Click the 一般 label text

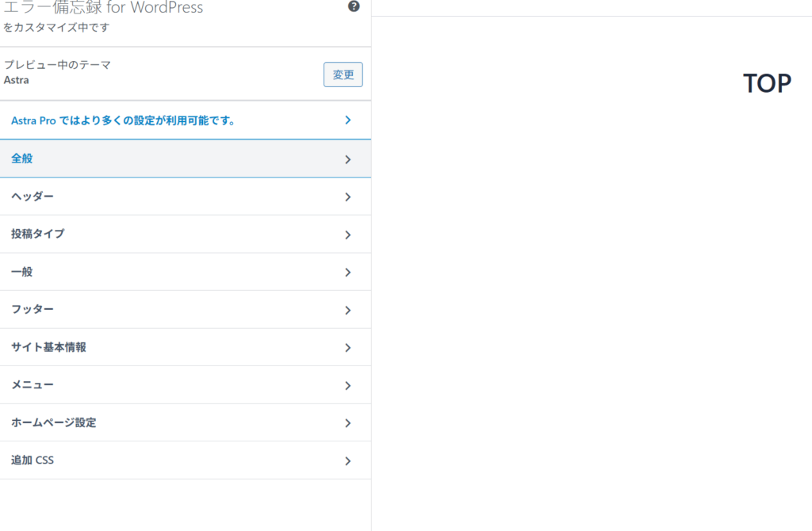[x=22, y=272]
